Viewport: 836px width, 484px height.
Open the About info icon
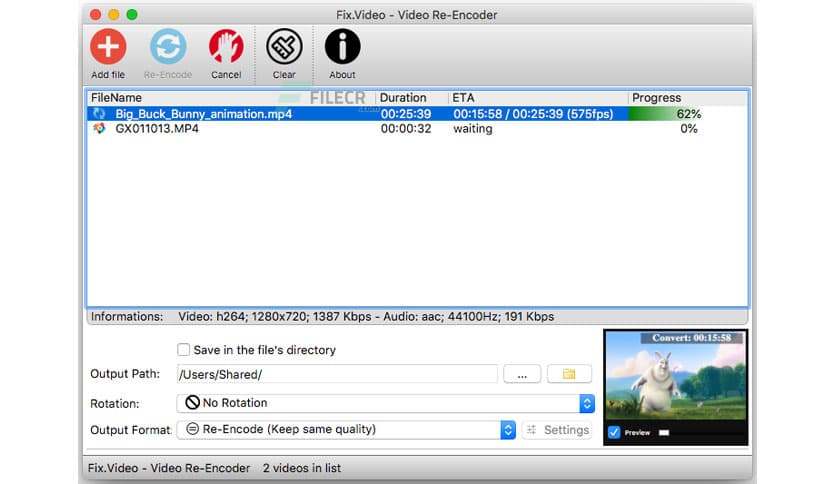[x=342, y=46]
